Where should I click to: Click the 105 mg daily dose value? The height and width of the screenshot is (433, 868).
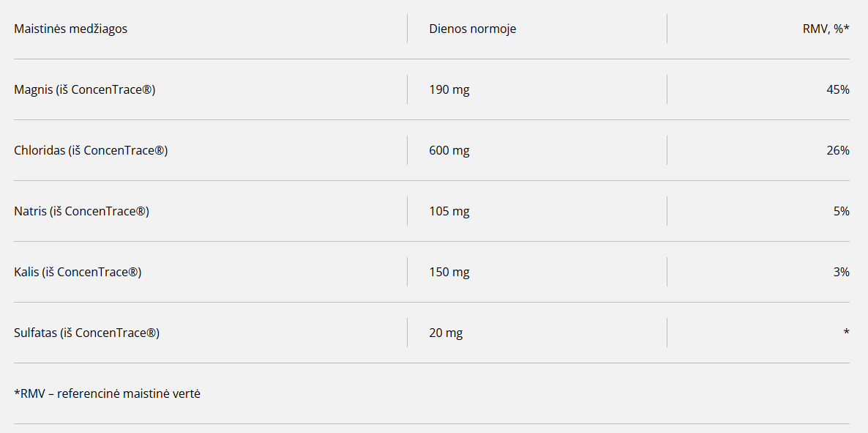click(449, 212)
